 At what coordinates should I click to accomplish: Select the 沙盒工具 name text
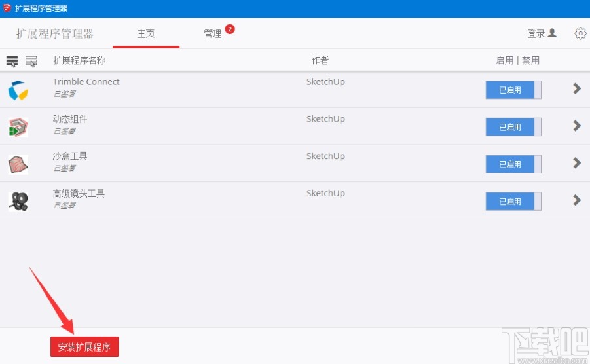point(70,156)
